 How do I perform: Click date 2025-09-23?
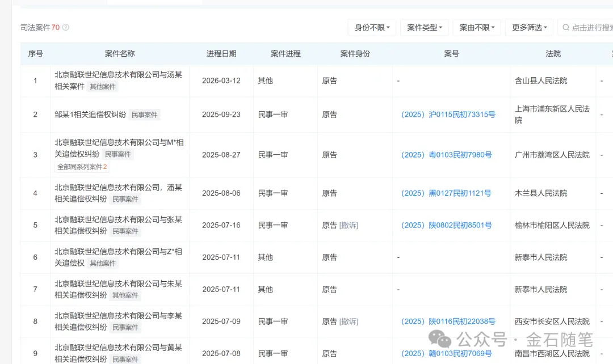(x=221, y=115)
